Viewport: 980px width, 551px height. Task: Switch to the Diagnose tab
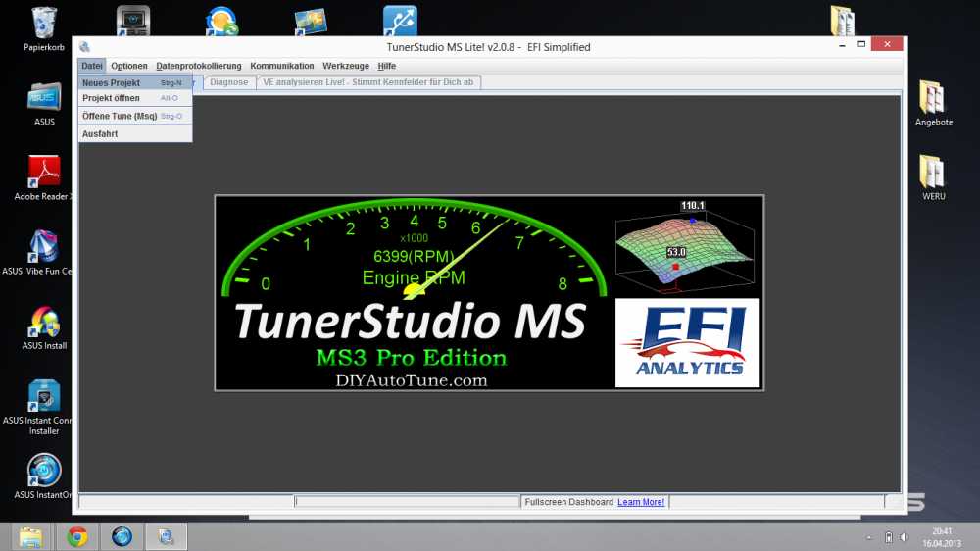229,82
